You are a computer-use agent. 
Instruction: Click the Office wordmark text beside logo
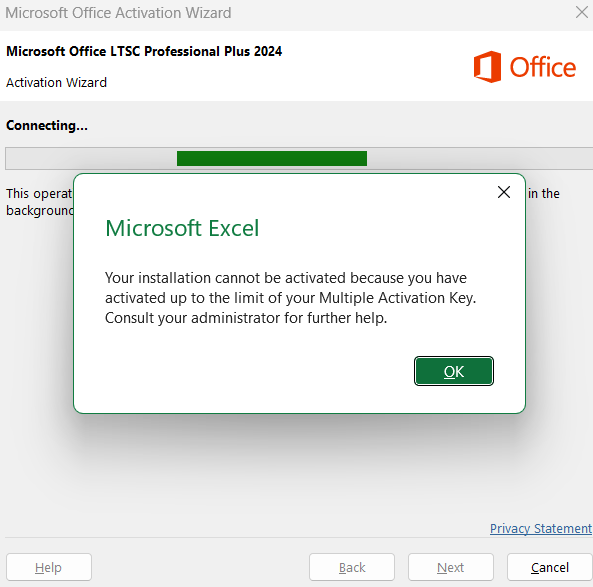click(543, 67)
